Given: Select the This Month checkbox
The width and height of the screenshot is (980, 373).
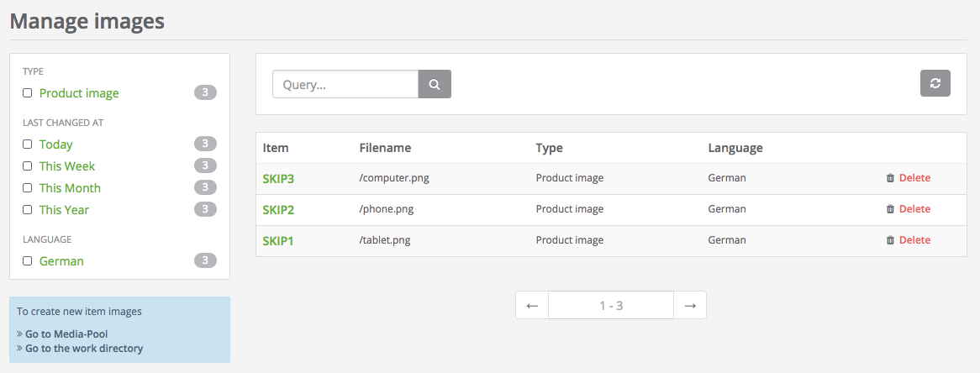Looking at the screenshot, I should pyautogui.click(x=28, y=188).
